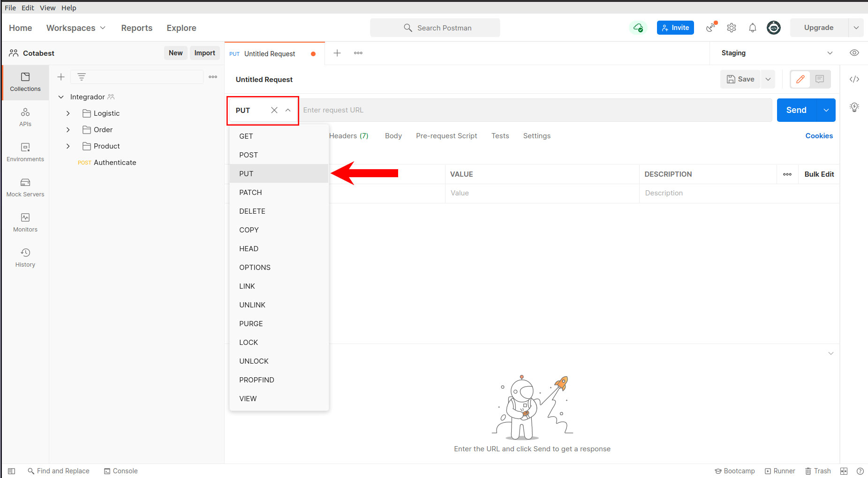Select POST from the method list
This screenshot has width=868, height=478.
click(279, 155)
